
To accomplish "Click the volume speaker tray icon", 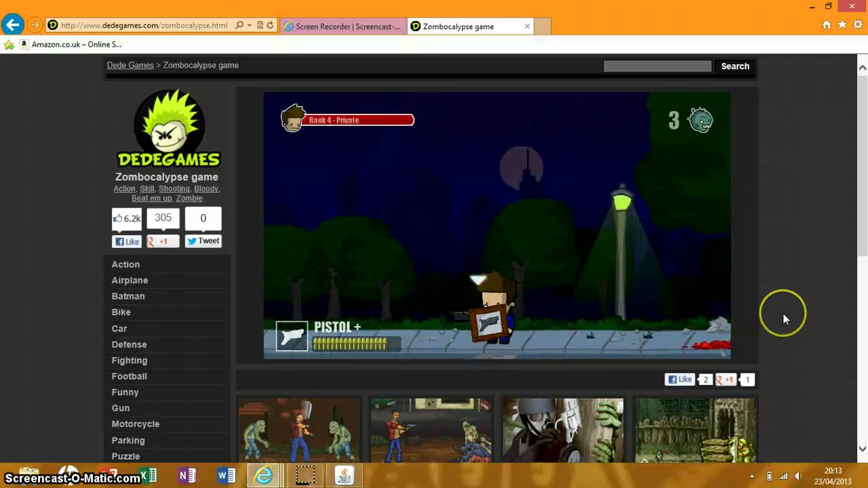I will click(798, 476).
